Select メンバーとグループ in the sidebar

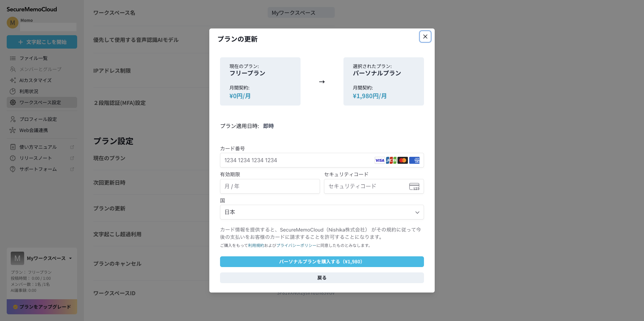pyautogui.click(x=40, y=69)
